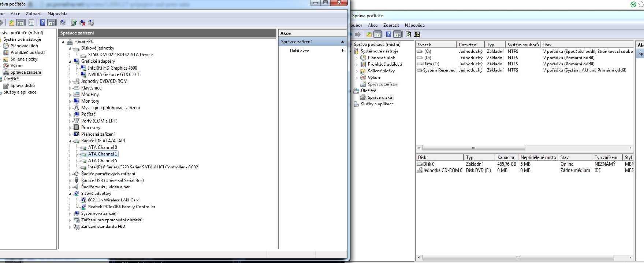Select System Reserved volume row
Viewport: 644px width, 263px height.
click(524, 70)
